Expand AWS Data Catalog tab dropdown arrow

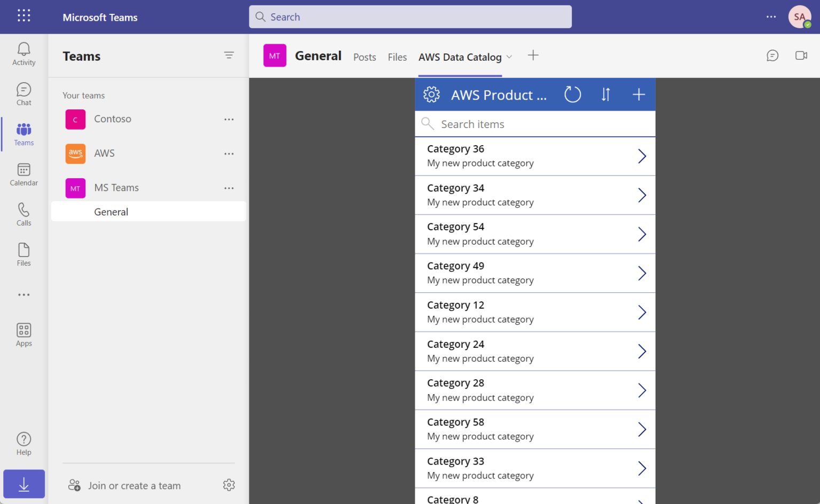pyautogui.click(x=509, y=57)
